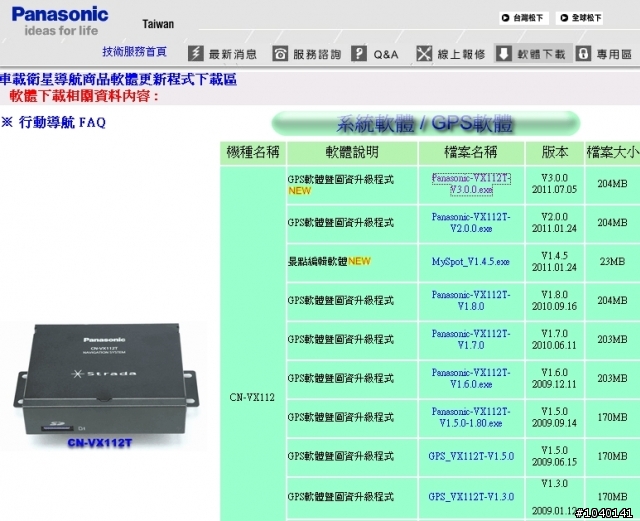Image resolution: width=640 pixels, height=521 pixels.
Task: Click the V1.5.0 2009.06.15 version cell
Action: [554, 456]
